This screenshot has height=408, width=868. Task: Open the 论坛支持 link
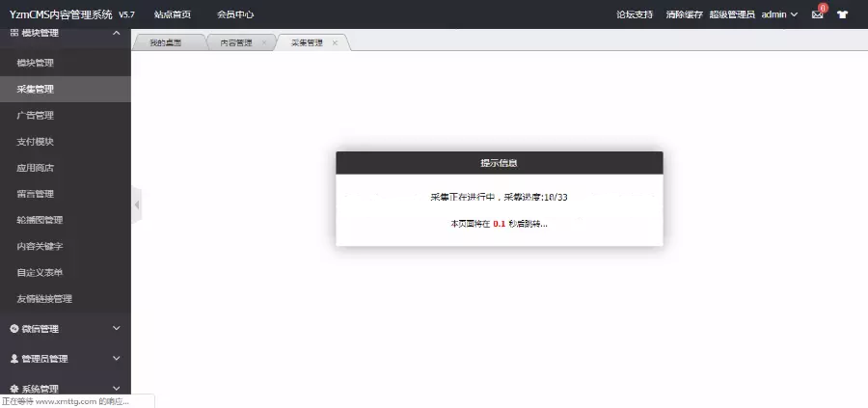[x=635, y=14]
